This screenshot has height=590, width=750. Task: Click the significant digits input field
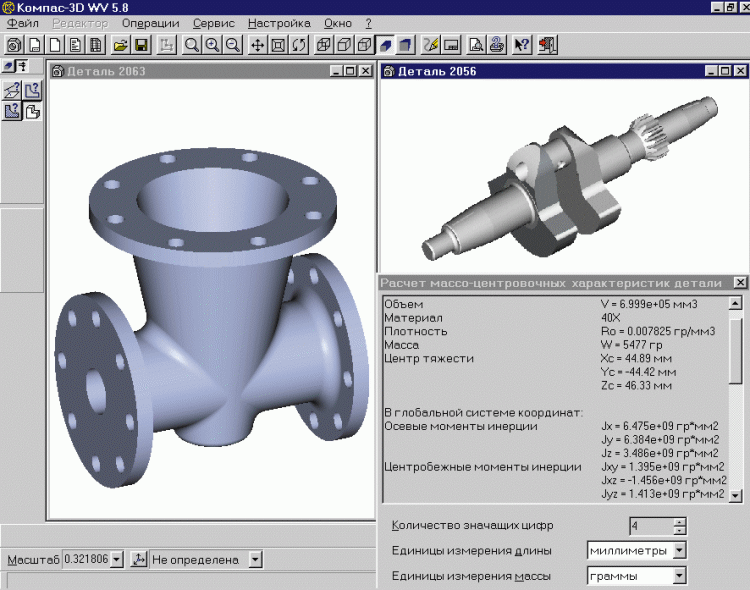tap(651, 526)
